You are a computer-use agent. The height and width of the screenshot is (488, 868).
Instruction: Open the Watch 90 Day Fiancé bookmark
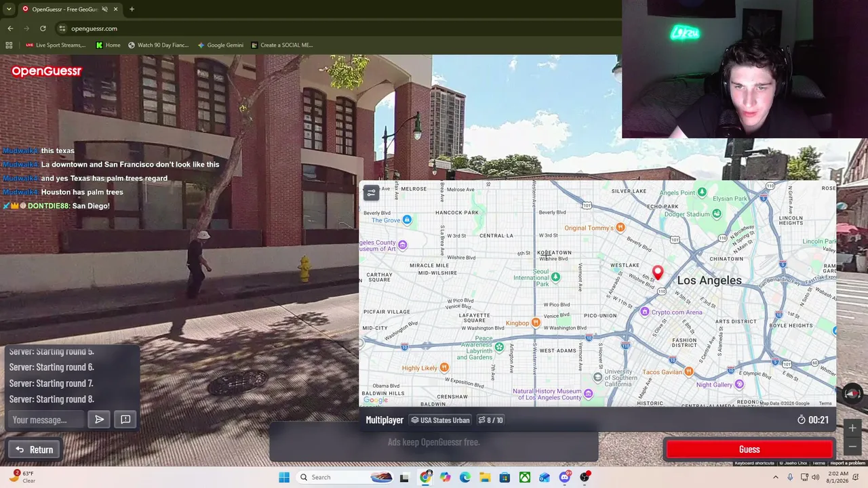(158, 45)
